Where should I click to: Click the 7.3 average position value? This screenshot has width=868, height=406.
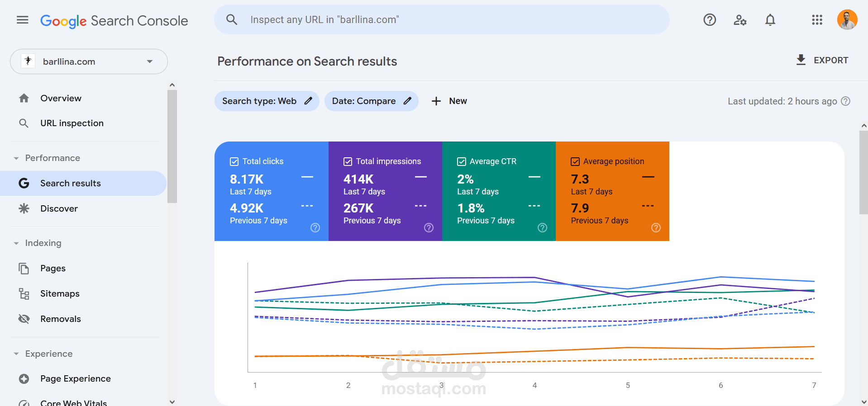click(x=580, y=179)
